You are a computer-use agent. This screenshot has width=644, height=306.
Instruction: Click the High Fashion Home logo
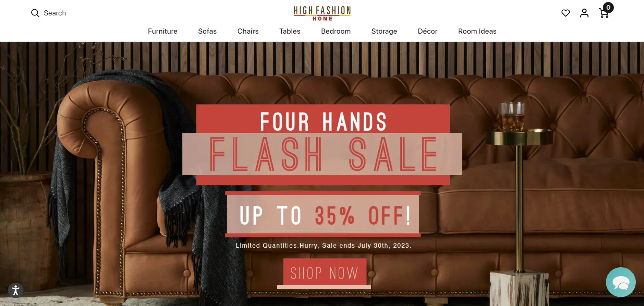point(322,13)
